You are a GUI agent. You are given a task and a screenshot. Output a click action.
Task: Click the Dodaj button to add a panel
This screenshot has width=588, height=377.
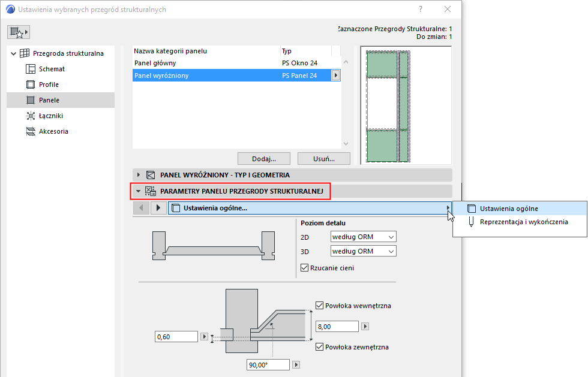pyautogui.click(x=264, y=158)
